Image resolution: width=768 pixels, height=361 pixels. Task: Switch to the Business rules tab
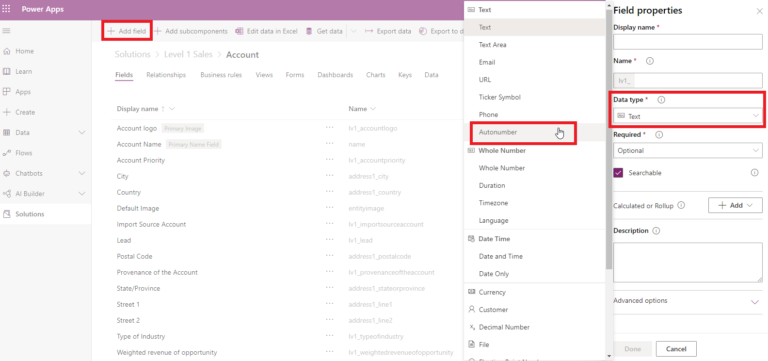click(221, 75)
